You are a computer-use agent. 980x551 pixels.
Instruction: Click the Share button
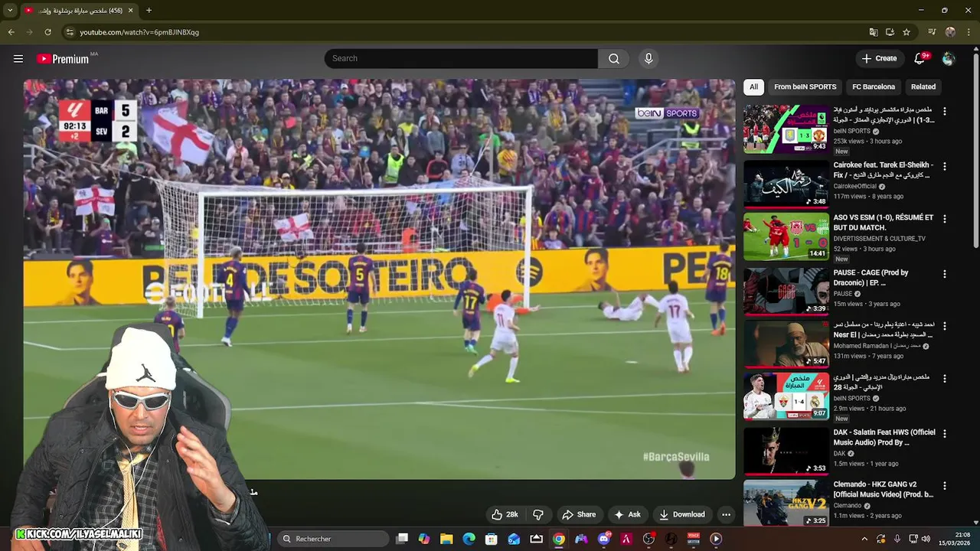coord(578,514)
